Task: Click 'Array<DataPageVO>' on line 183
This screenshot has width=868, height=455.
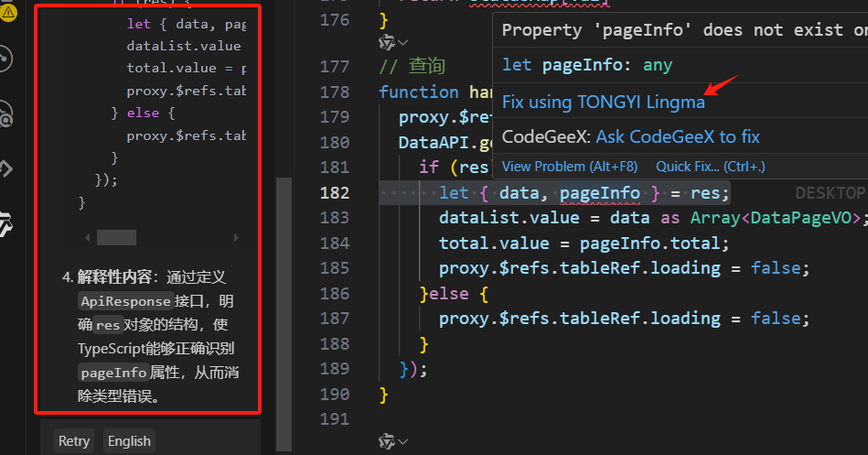Action: pyautogui.click(x=775, y=218)
